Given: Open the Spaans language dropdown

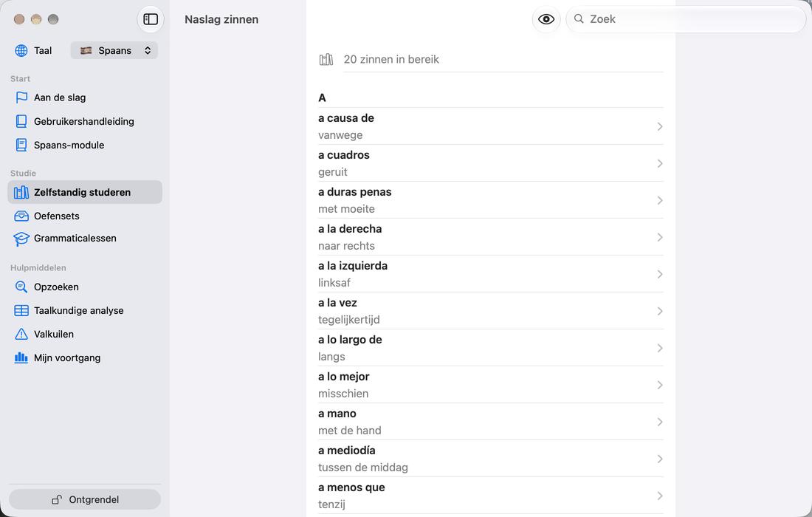Looking at the screenshot, I should [114, 50].
